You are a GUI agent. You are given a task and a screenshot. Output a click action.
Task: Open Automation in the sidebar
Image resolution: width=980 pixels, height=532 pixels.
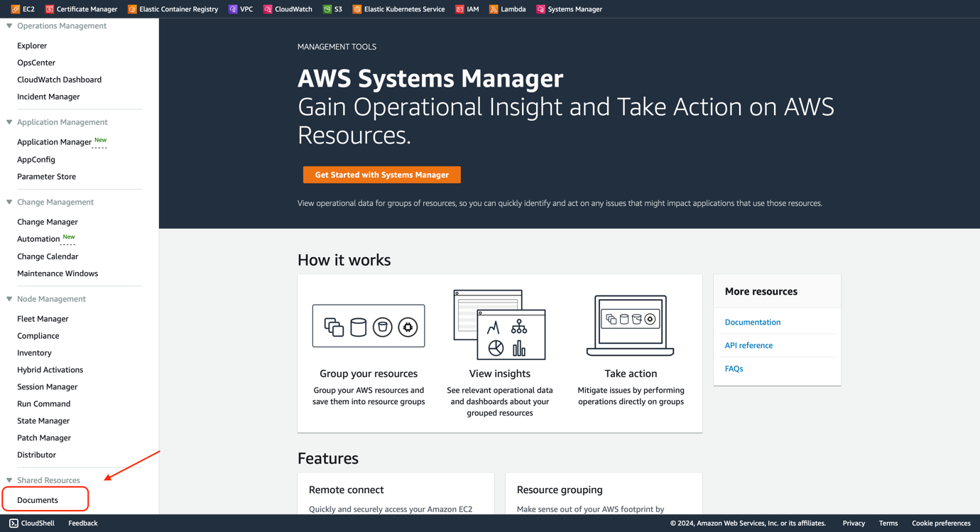coord(38,239)
